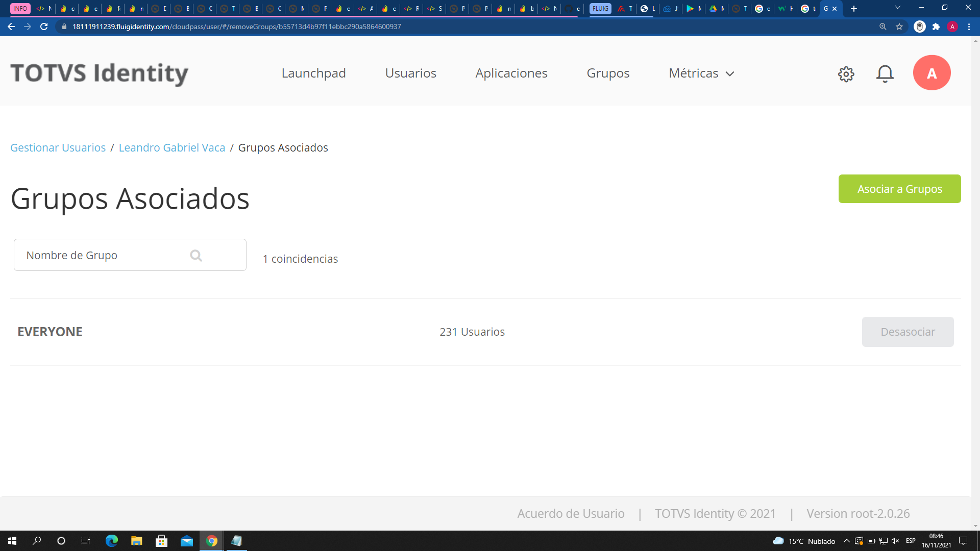Expand the Métricas dropdown menu
980x551 pixels.
[x=701, y=73]
